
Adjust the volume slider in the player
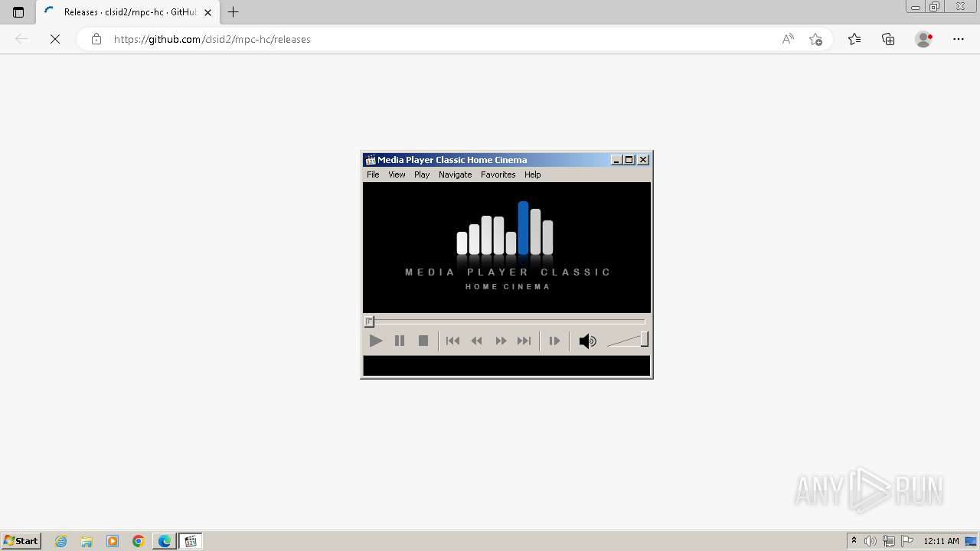(x=628, y=340)
